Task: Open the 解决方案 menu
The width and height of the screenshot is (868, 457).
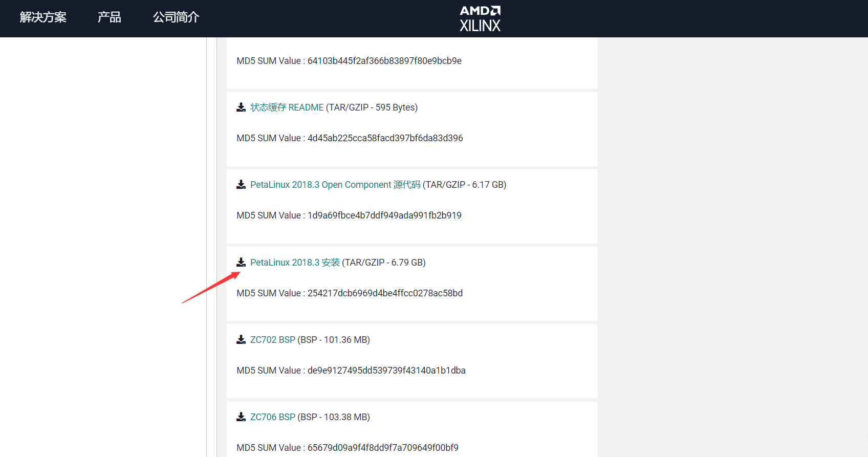Action: click(x=43, y=17)
